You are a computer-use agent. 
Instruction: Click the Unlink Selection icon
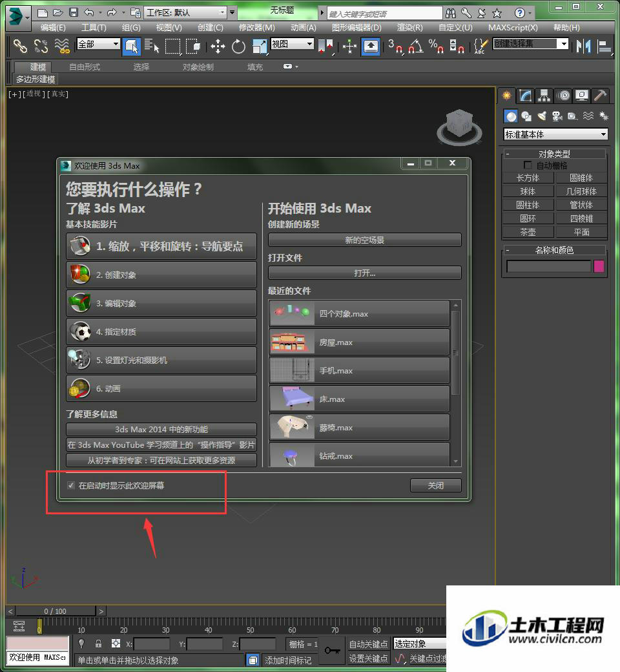[41, 46]
